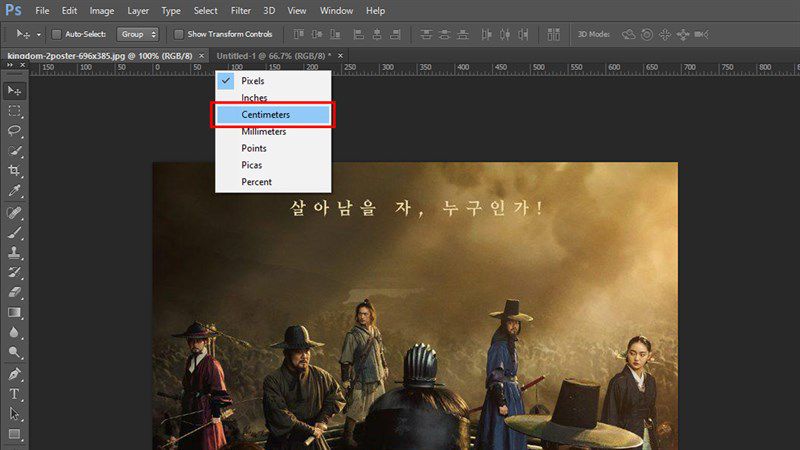Viewport: 800px width, 450px height.
Task: Open the Move tool preset picker arrow
Action: point(38,35)
